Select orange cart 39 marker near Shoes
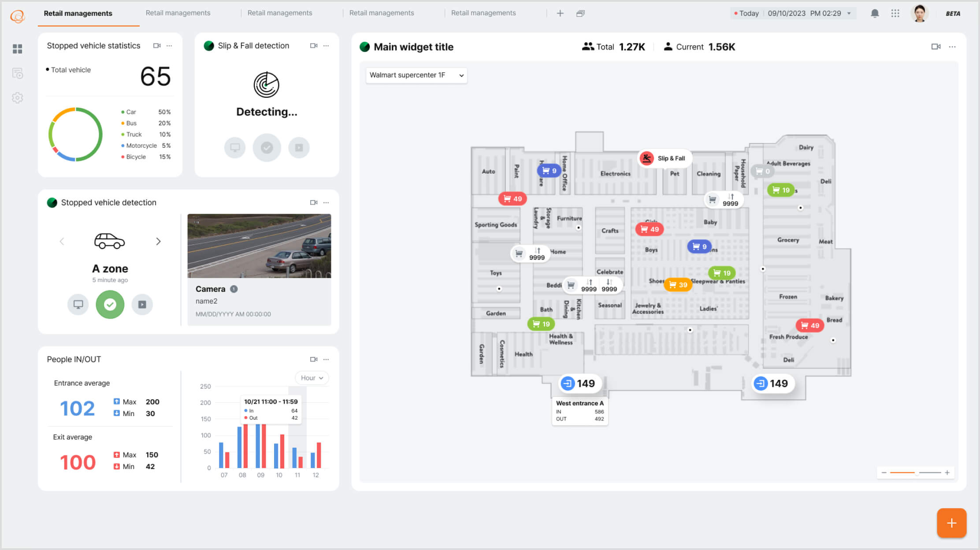Screen dimensions: 980x550 click(678, 285)
